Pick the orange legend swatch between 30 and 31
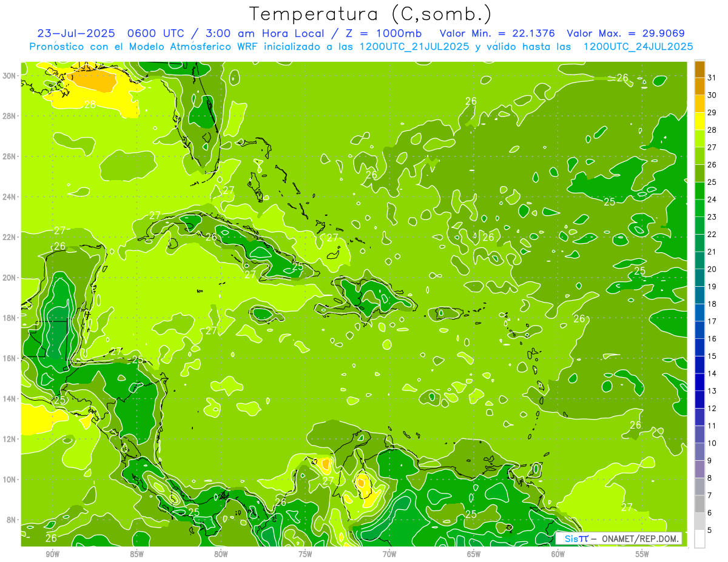728x562 pixels. click(x=699, y=87)
